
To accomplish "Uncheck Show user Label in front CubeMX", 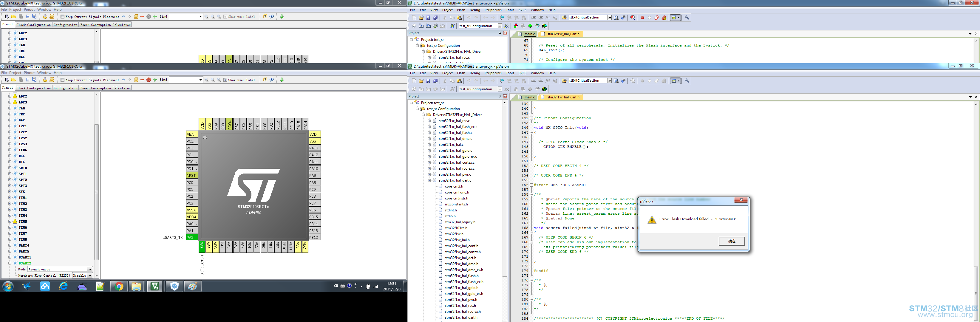I will coord(225,80).
